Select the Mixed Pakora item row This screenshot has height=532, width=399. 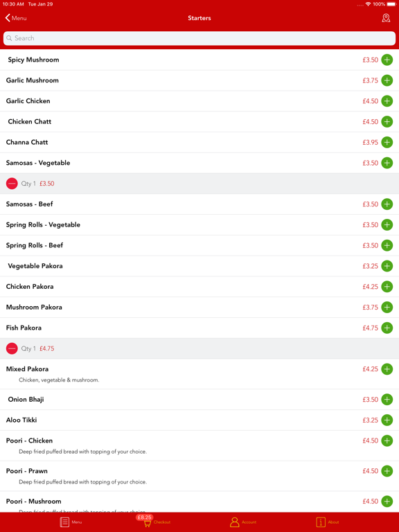[x=199, y=374]
